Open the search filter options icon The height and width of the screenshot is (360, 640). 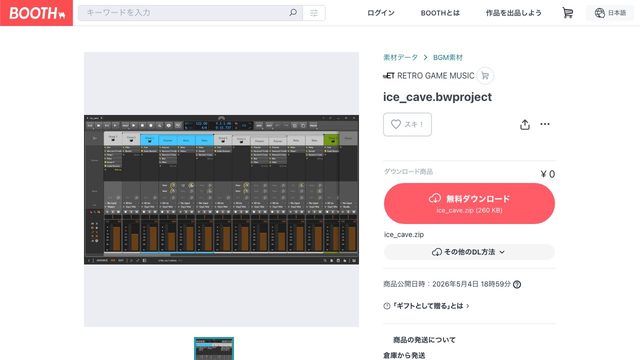pyautogui.click(x=314, y=13)
